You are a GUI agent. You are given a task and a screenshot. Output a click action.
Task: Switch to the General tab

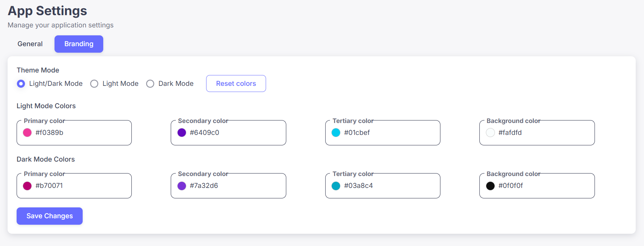coord(30,44)
